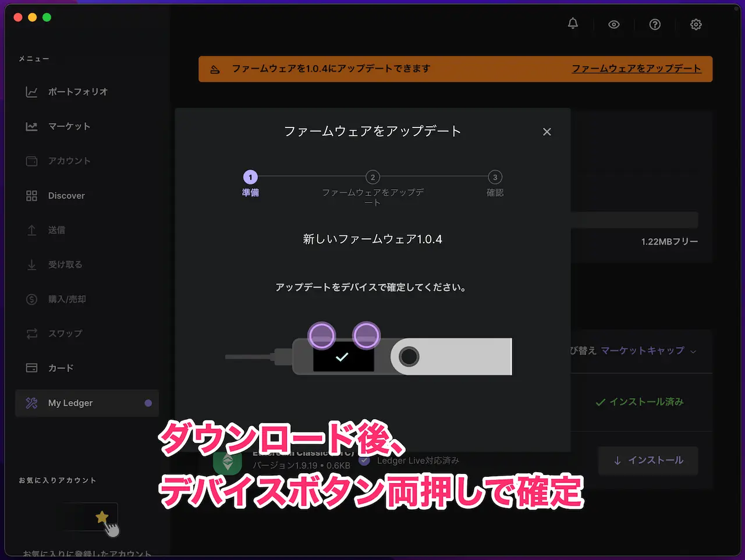745x560 pixels.
Task: Click the Discover grid icon
Action: [x=32, y=196]
